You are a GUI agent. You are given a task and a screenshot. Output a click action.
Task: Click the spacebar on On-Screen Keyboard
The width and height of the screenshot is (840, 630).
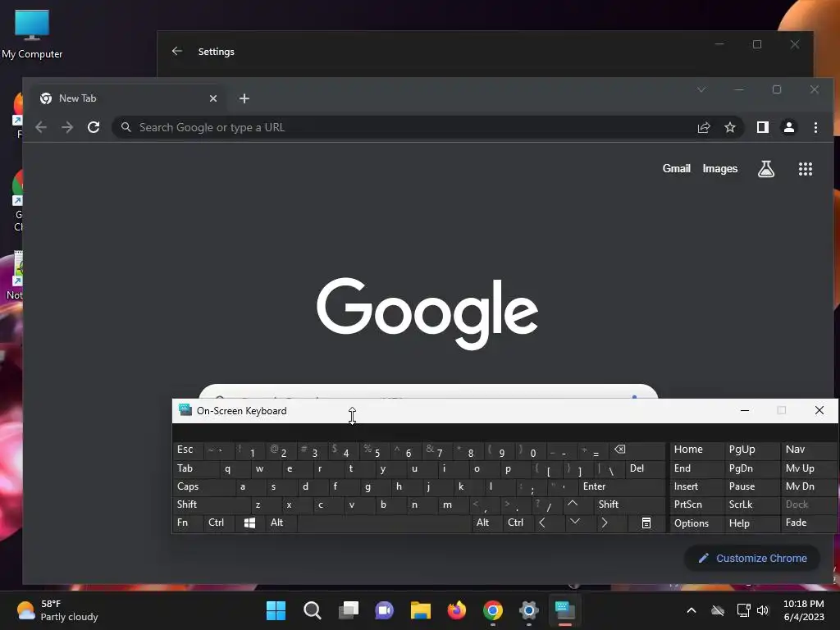(384, 523)
